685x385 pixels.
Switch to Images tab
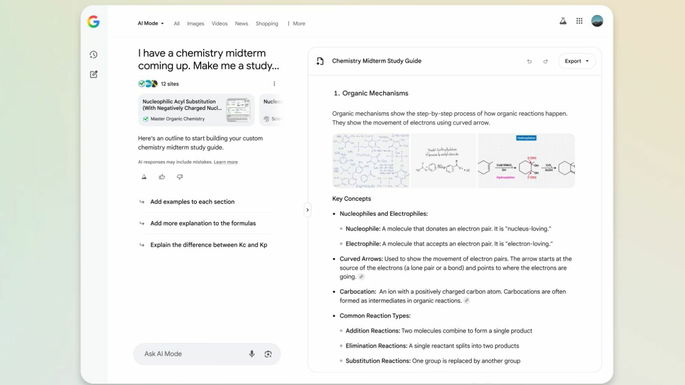point(195,24)
